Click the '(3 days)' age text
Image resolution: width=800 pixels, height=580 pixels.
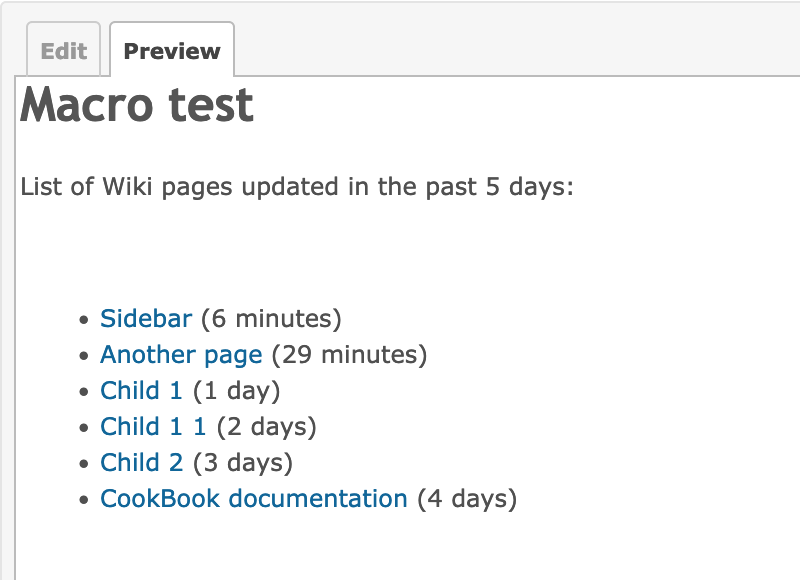(x=242, y=463)
